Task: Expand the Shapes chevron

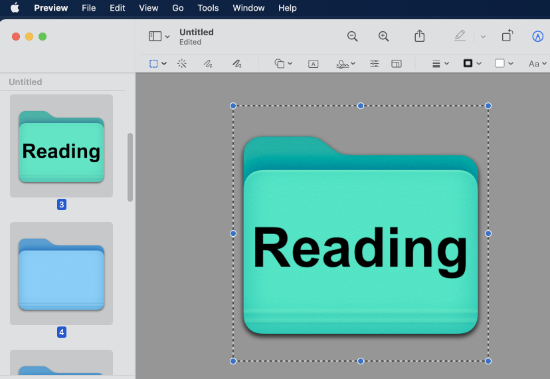Action: tap(290, 64)
